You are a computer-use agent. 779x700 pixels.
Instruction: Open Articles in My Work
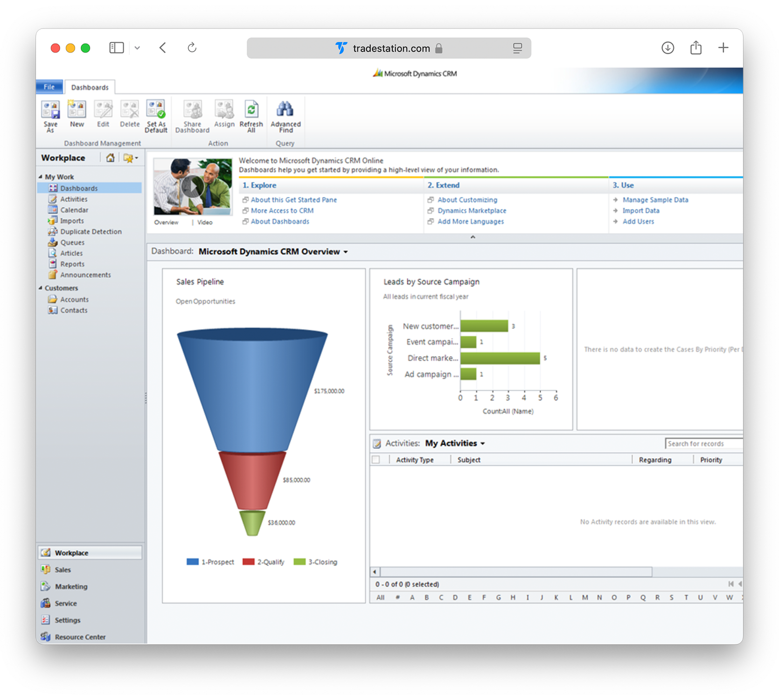71,252
